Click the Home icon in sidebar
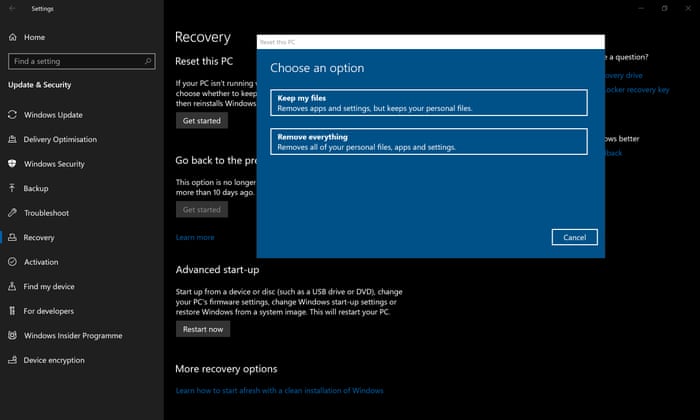Image resolution: width=700 pixels, height=420 pixels. tap(13, 37)
